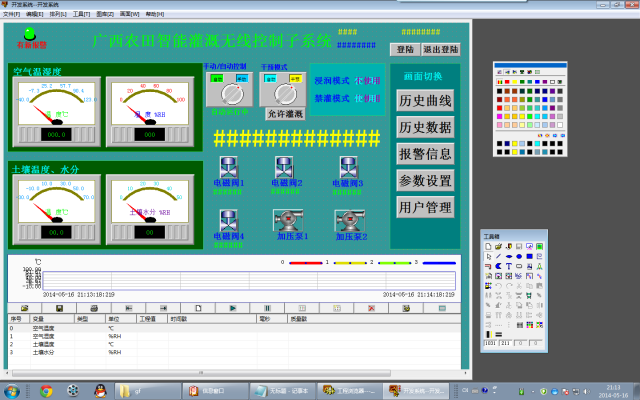Click the red X delete icon in trend toolbar
Viewport: 640px width, 400px height.
click(x=371, y=308)
